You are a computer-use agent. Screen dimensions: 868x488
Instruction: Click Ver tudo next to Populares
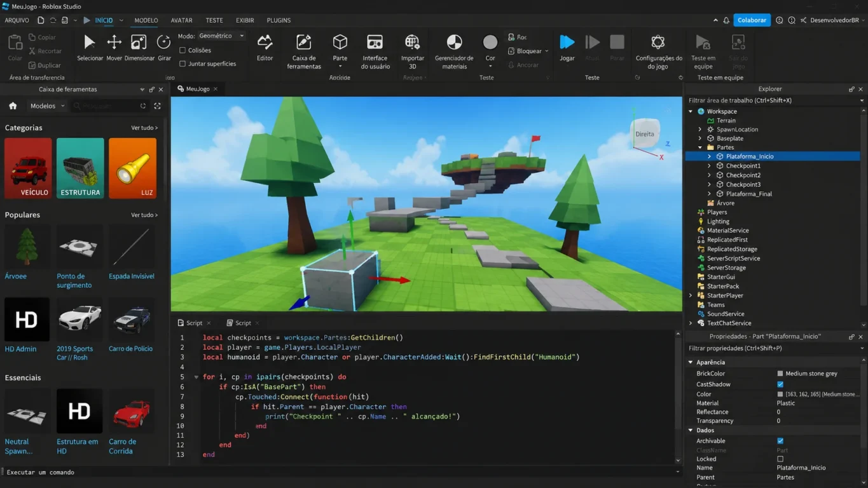[x=144, y=215]
